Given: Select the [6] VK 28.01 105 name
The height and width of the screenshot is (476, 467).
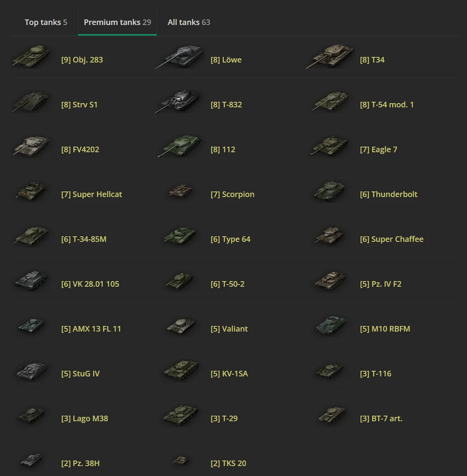Looking at the screenshot, I should pyautogui.click(x=90, y=284).
